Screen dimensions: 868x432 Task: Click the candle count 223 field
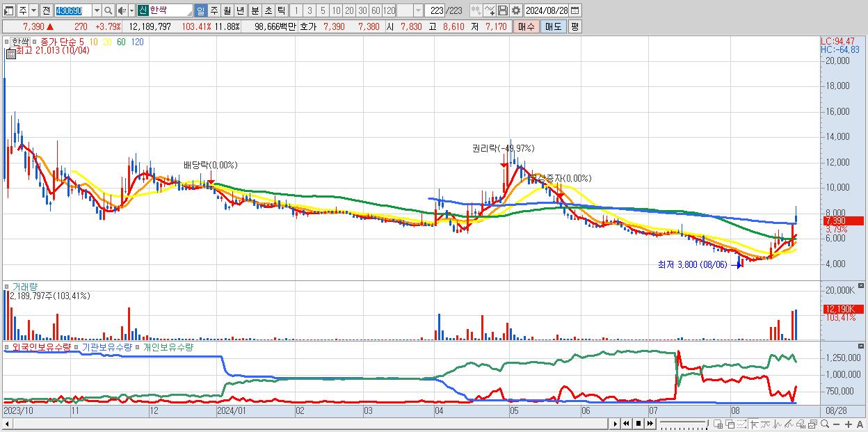click(435, 10)
